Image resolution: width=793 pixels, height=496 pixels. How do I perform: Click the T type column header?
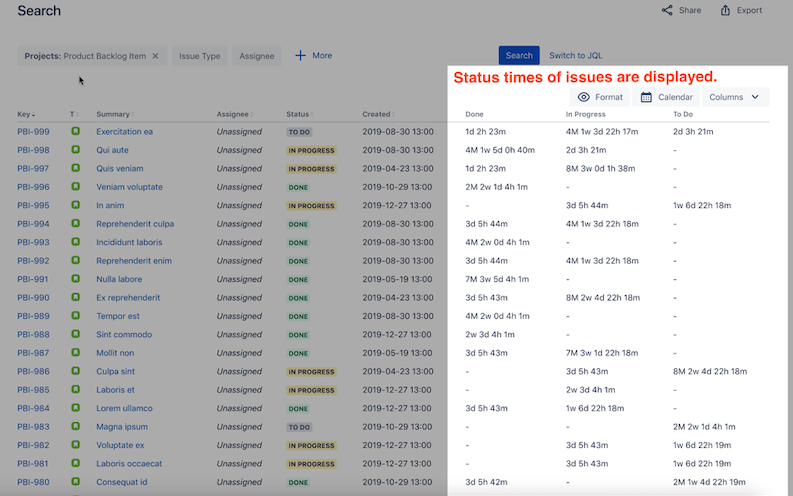click(x=74, y=114)
